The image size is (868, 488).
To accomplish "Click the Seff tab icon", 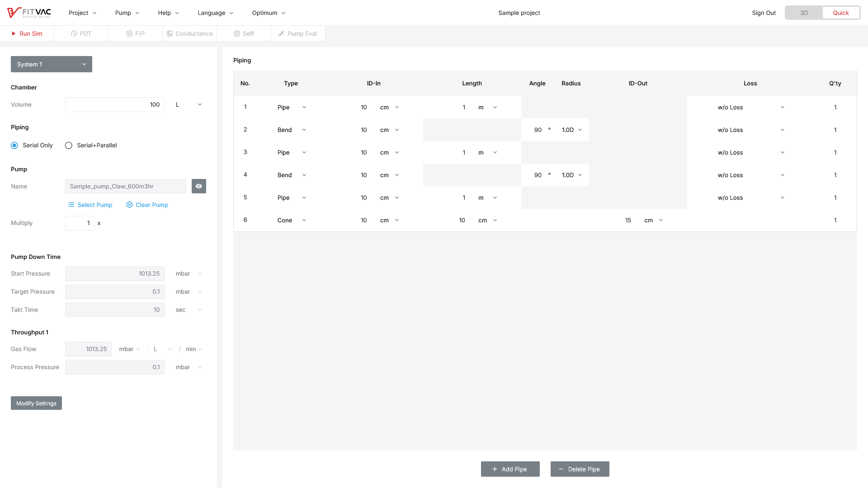I will pyautogui.click(x=237, y=33).
